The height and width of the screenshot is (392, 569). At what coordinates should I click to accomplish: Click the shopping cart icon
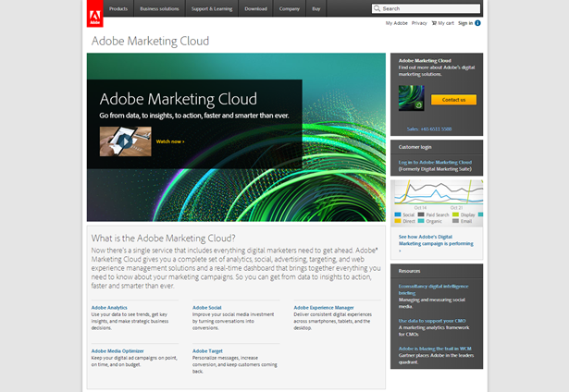point(434,23)
